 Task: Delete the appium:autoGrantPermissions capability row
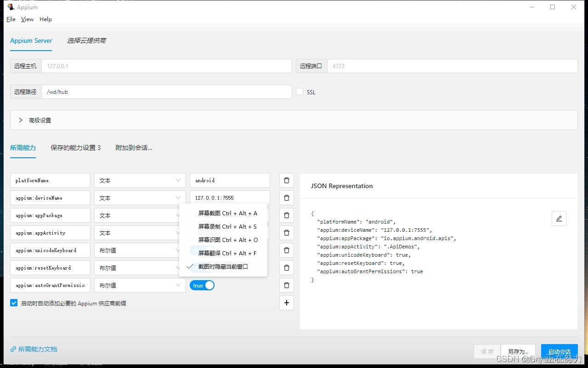click(287, 285)
